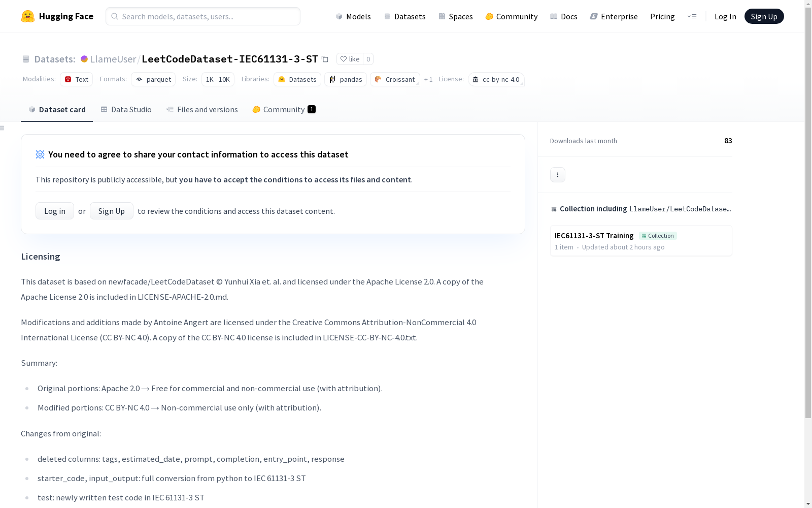812x508 pixels.
Task: Open the Community tab with 1 discussion
Action: coord(284,109)
